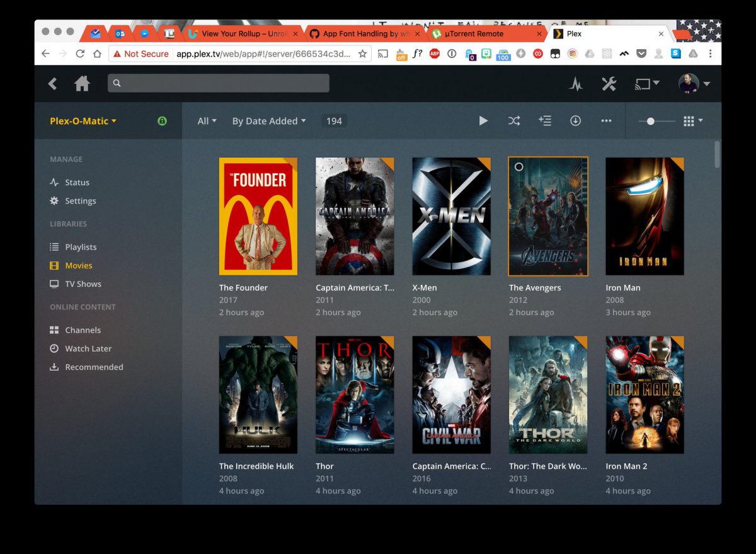Click the Plex search field

(x=218, y=83)
